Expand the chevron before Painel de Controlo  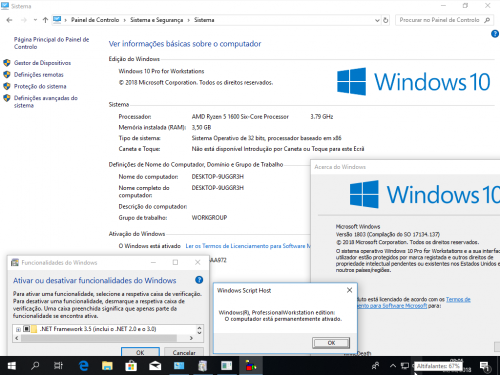pyautogui.click(x=65, y=20)
